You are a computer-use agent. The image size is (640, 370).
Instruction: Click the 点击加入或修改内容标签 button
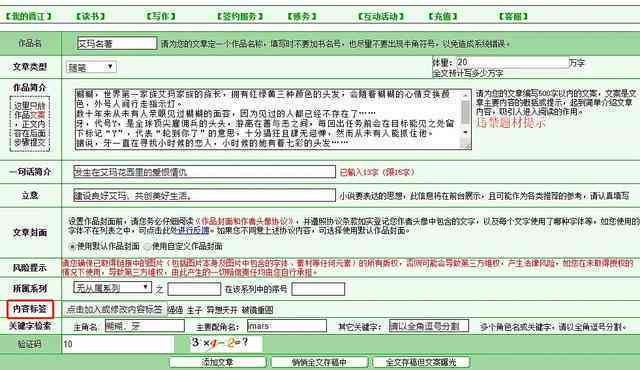coord(115,310)
